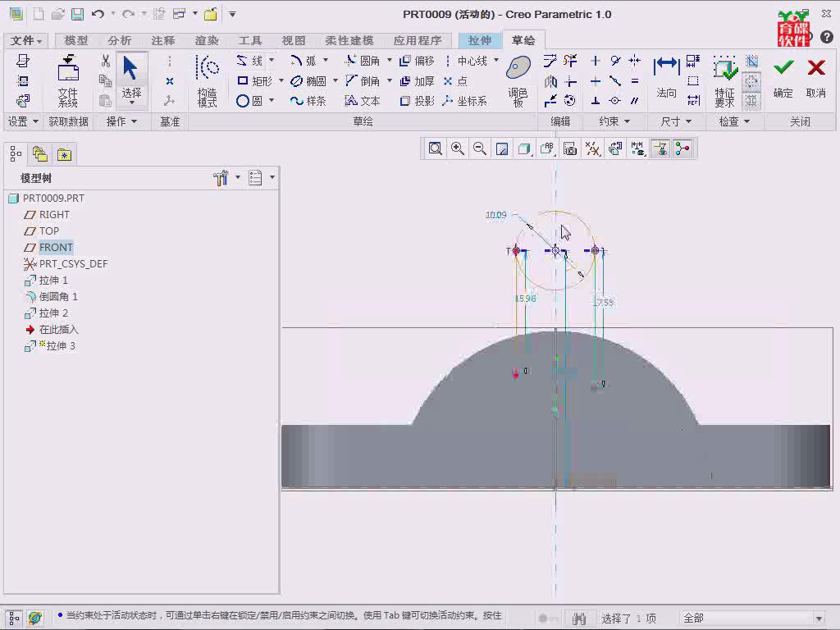Activate the Ellipse tool
The image size is (840, 630).
coord(308,81)
